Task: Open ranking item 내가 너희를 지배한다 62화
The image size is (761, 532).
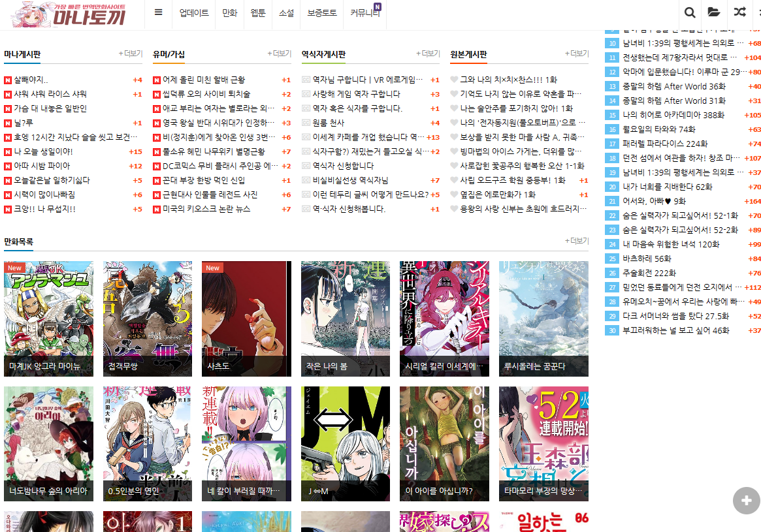Action: point(668,187)
